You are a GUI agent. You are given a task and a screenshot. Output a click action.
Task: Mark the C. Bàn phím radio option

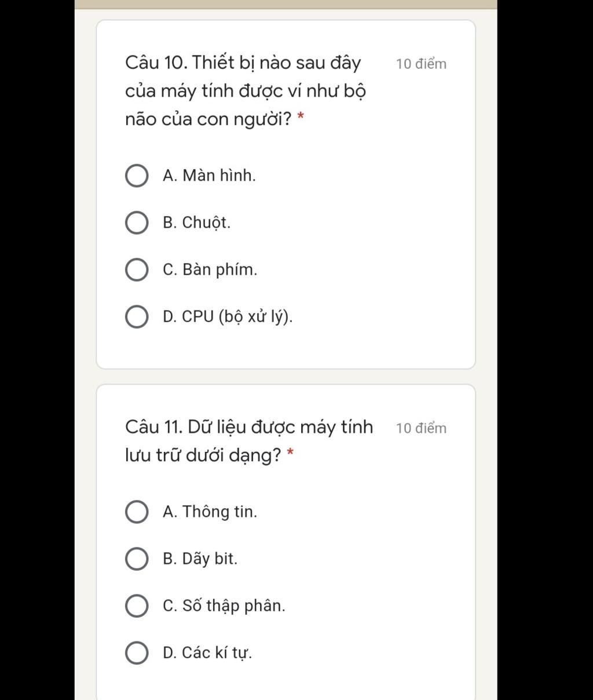[x=136, y=269]
